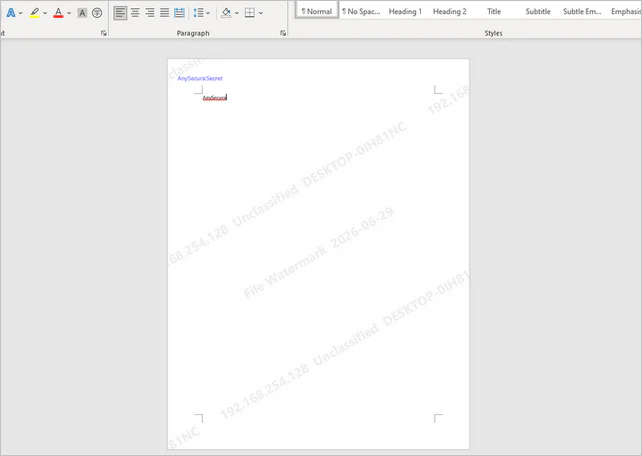The image size is (642, 456).
Task: Open the shading color dropdown arrow
Action: [237, 13]
